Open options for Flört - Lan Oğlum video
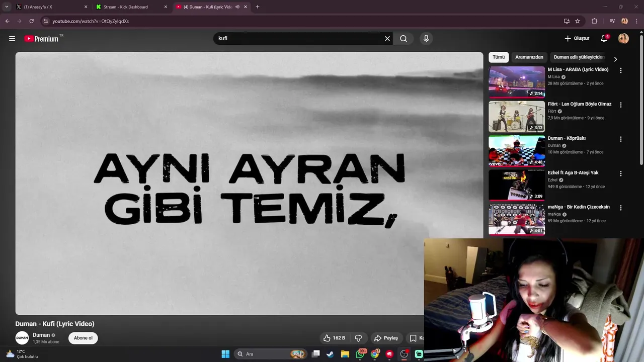 [x=621, y=105]
